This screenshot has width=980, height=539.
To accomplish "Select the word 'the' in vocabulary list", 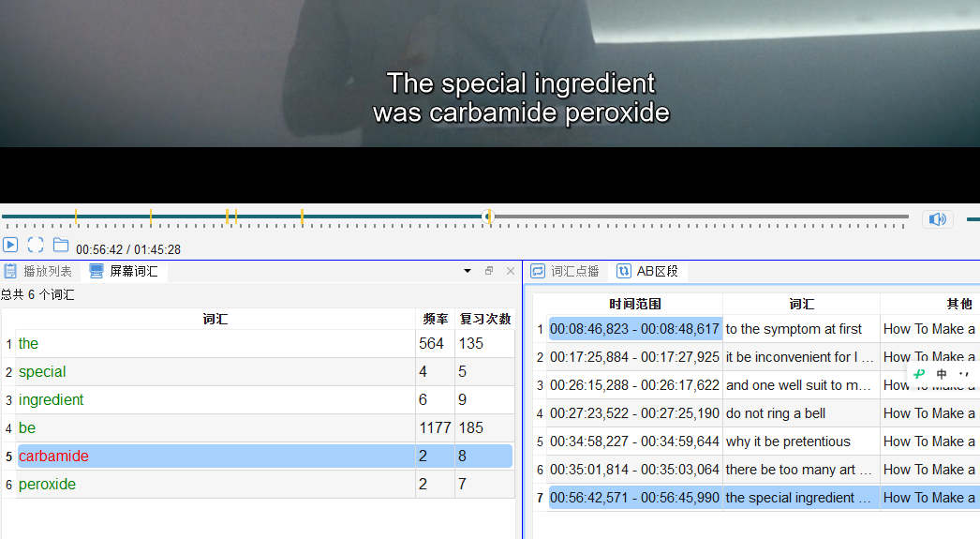I will (28, 343).
